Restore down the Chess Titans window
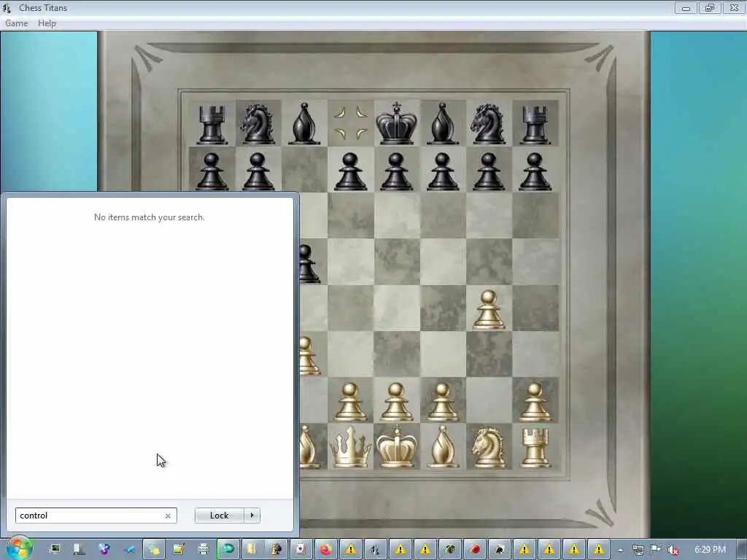Screen dimensions: 747x560 [710, 7]
